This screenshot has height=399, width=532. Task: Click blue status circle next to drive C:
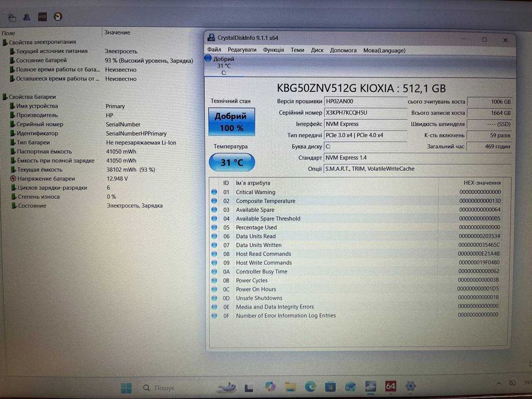click(208, 58)
